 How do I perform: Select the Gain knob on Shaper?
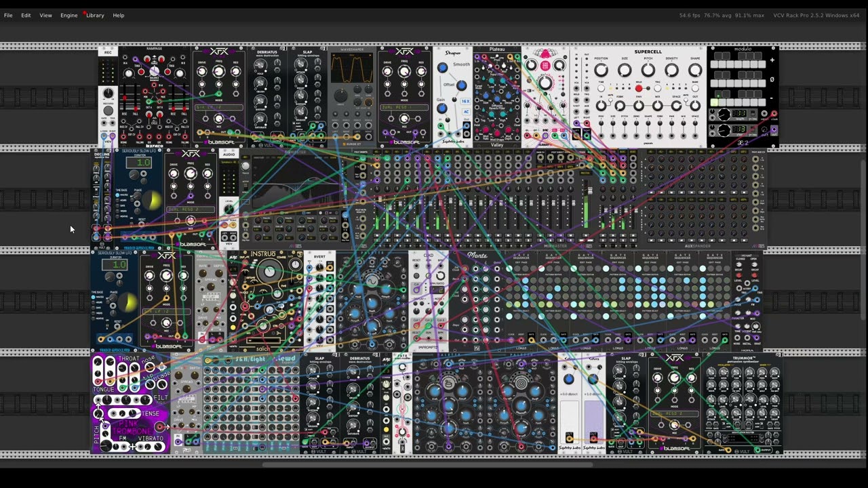[441, 108]
